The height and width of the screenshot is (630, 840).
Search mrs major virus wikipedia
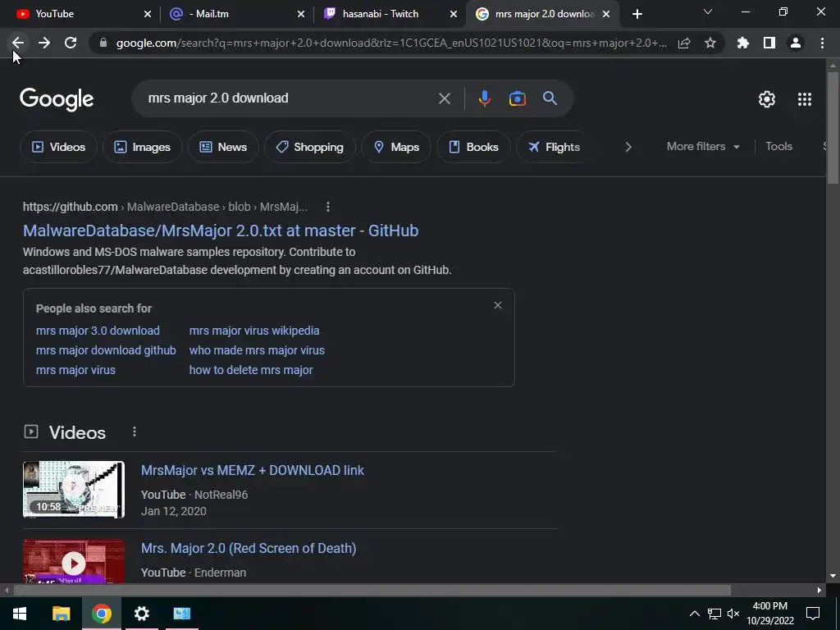point(254,331)
